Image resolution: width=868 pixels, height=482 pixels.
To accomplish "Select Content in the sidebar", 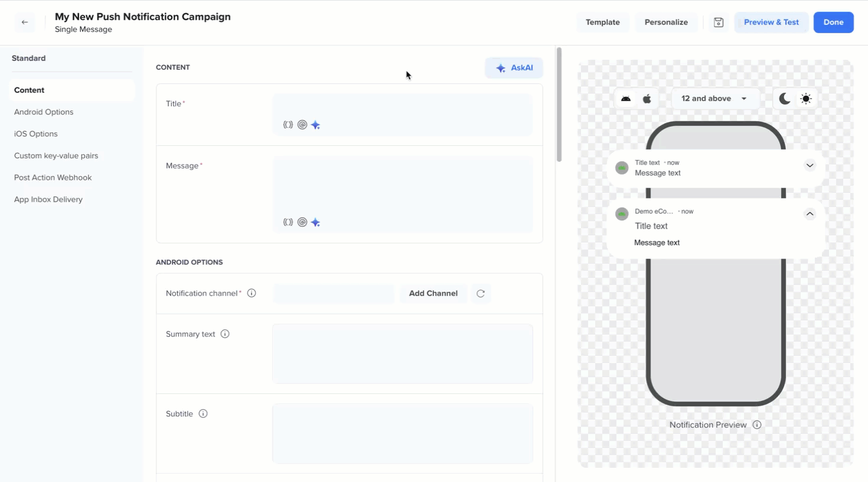I will [72, 90].
